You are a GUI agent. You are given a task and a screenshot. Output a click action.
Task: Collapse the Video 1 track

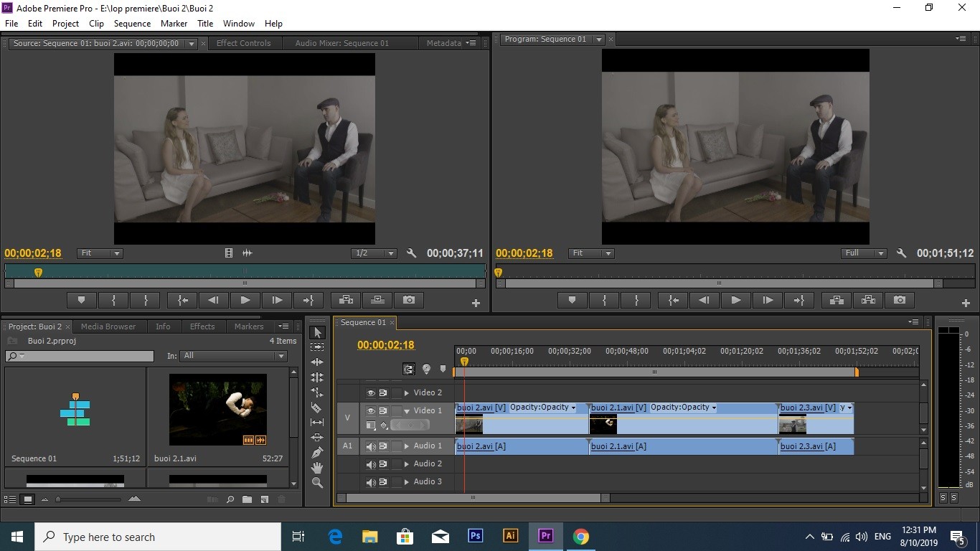point(407,411)
